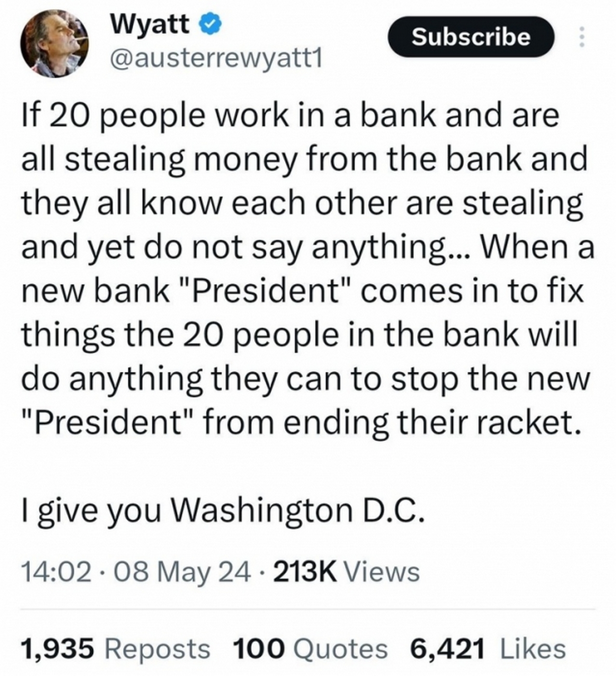
Task: Show the 1,935 Reposts list
Action: (116, 648)
